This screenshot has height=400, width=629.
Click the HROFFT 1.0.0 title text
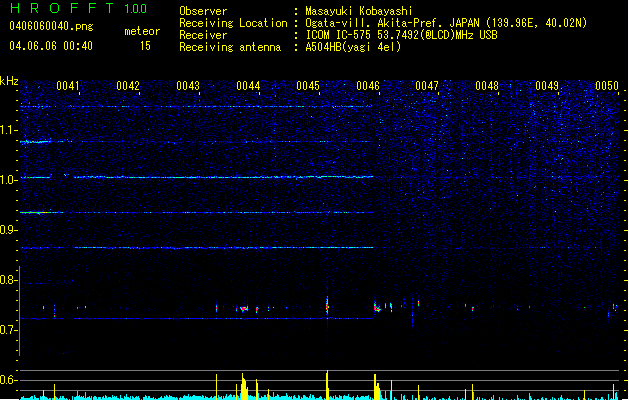click(x=79, y=8)
